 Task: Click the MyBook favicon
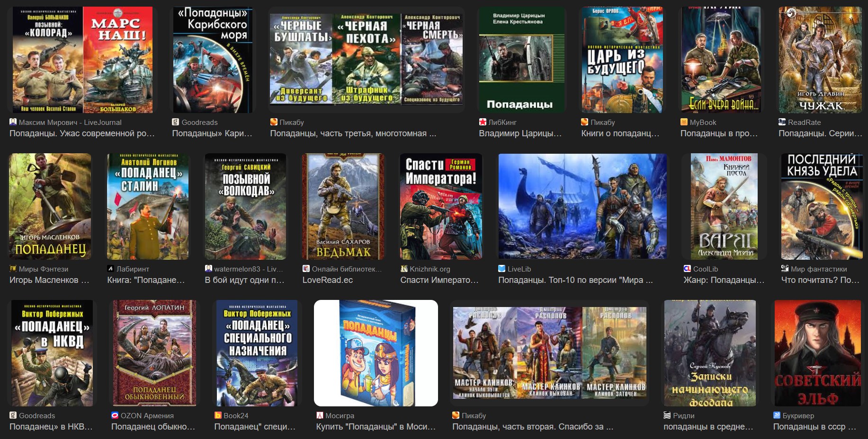(x=684, y=122)
